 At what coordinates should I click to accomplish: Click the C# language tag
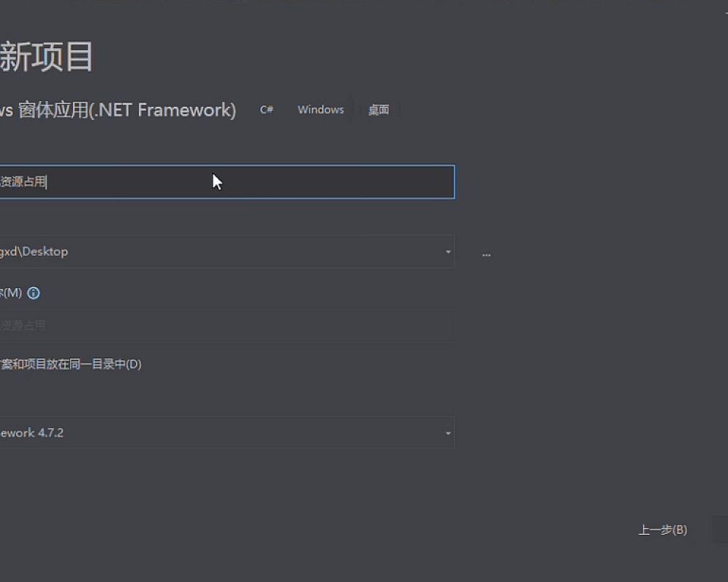266,110
